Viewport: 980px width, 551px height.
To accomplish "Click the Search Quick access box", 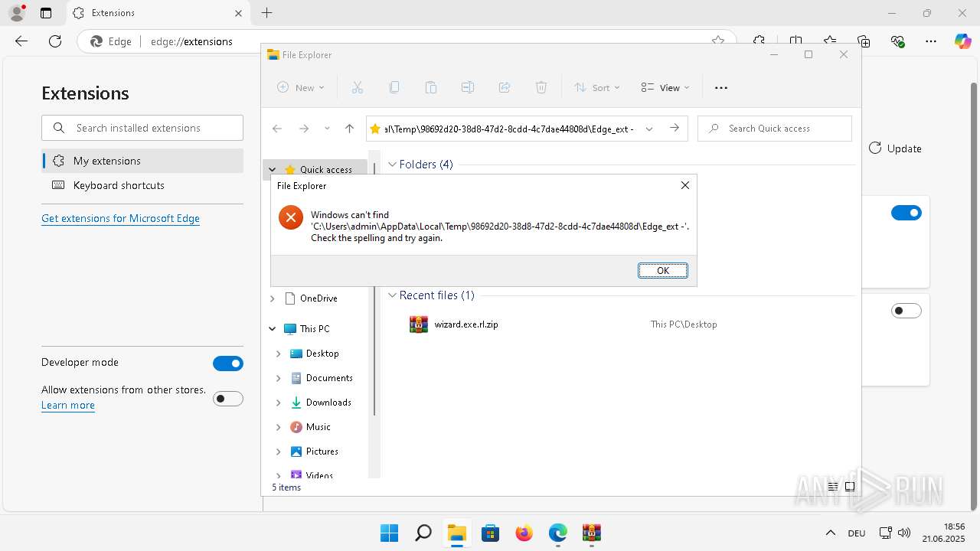I will (775, 129).
